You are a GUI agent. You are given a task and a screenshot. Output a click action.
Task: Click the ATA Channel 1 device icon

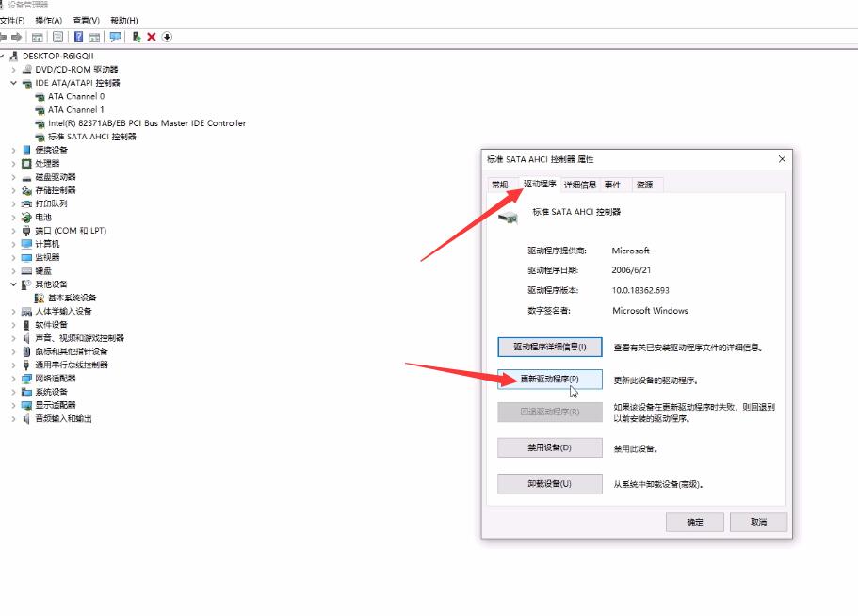tap(40, 110)
